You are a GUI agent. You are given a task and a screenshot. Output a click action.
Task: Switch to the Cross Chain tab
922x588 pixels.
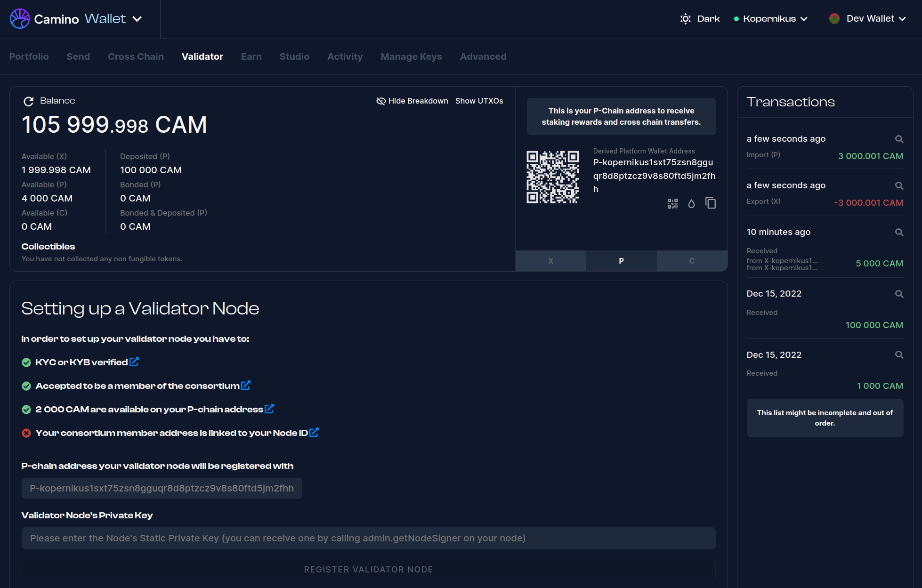[136, 56]
